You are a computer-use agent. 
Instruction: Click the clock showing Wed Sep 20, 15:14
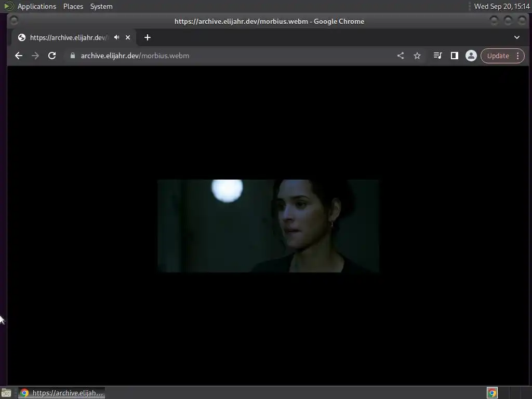502,6
